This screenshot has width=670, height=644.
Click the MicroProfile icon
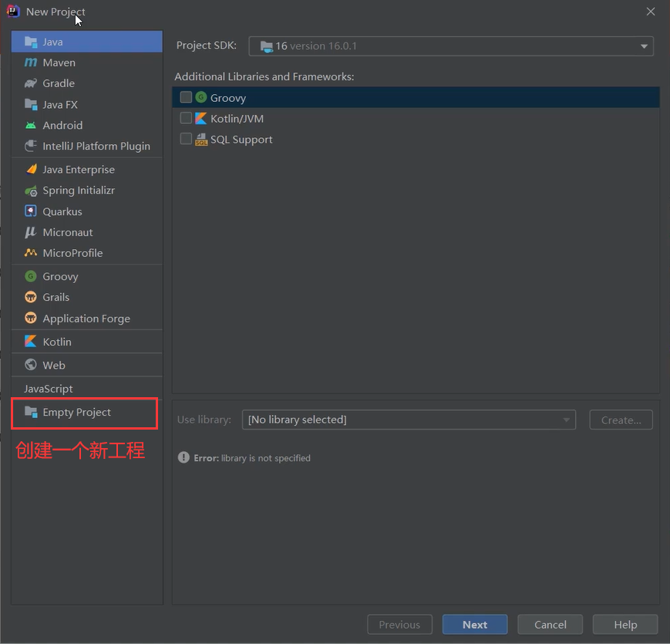[x=31, y=253]
